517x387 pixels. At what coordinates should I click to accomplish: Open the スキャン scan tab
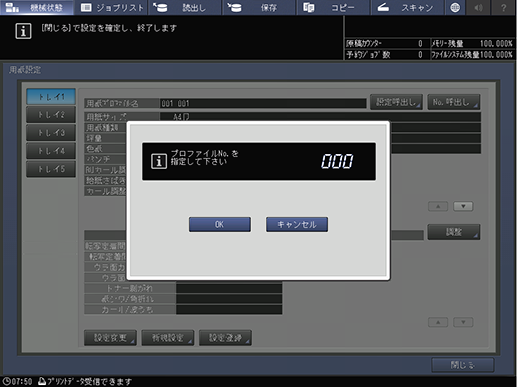point(407,7)
